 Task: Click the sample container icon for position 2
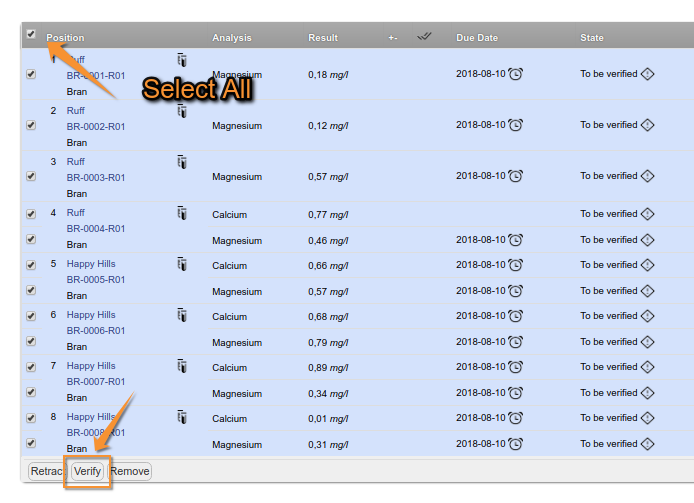[x=182, y=111]
